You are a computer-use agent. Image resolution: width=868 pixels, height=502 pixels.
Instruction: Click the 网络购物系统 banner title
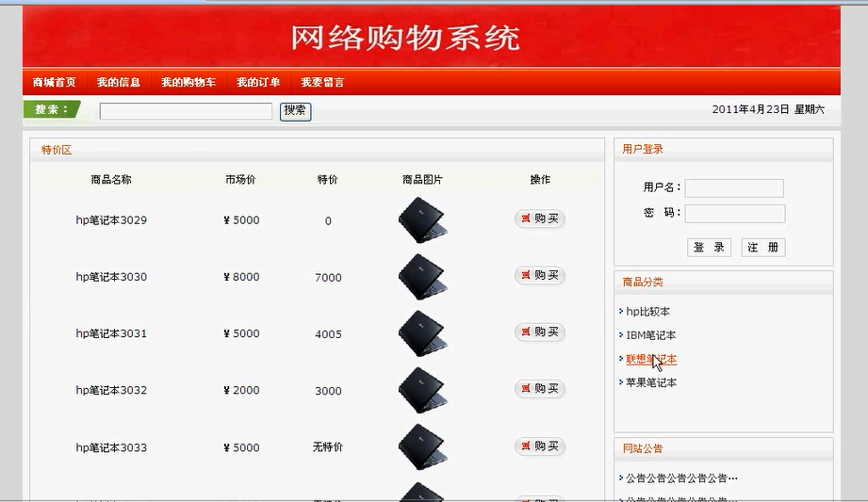[x=406, y=39]
